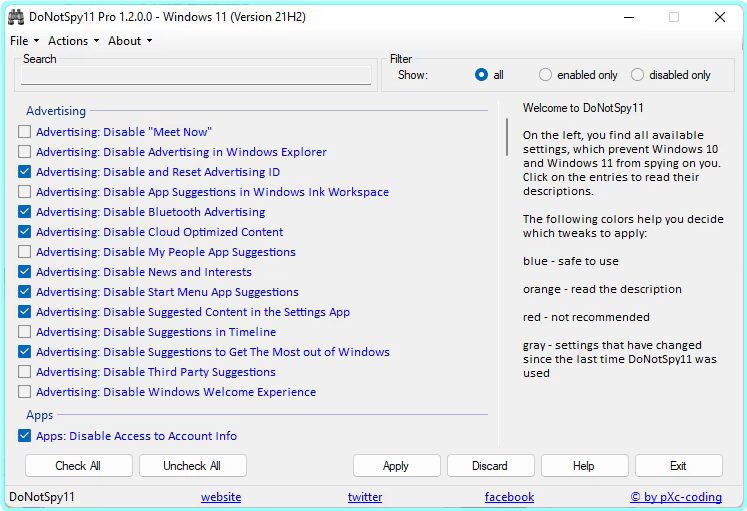Open the twitter link
The width and height of the screenshot is (747, 511).
pyautogui.click(x=365, y=497)
